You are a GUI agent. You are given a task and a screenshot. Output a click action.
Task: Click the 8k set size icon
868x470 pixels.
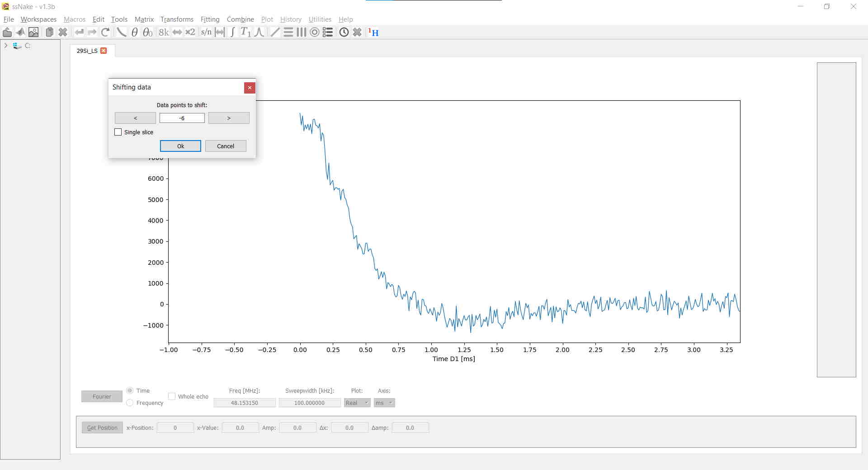tap(164, 32)
